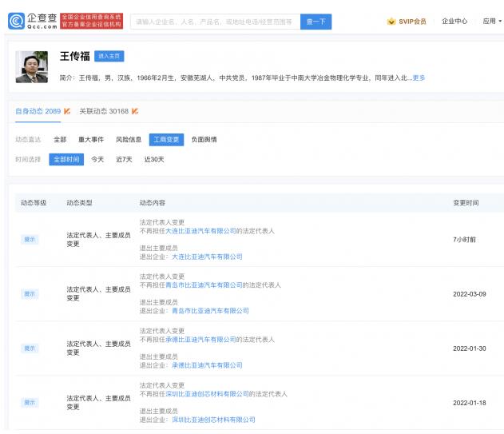Select the 全部 dynamic filter
Image resolution: width=504 pixels, height=434 pixels.
pyautogui.click(x=60, y=140)
